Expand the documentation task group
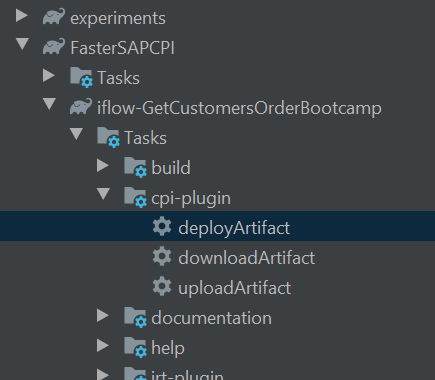The image size is (435, 380). tap(103, 316)
